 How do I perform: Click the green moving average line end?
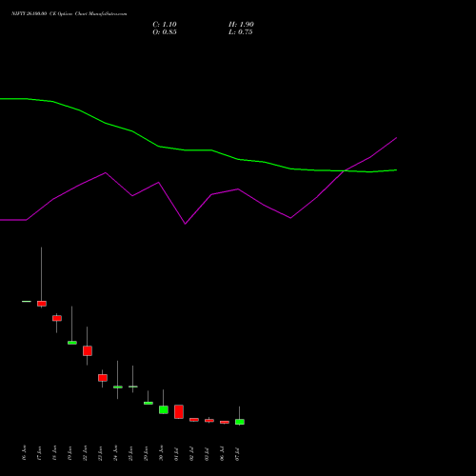pyautogui.click(x=396, y=170)
